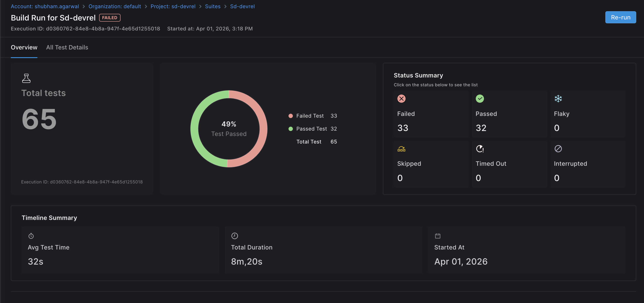Click the Execution ID in Total tests card
The height and width of the screenshot is (303, 644).
click(x=82, y=182)
